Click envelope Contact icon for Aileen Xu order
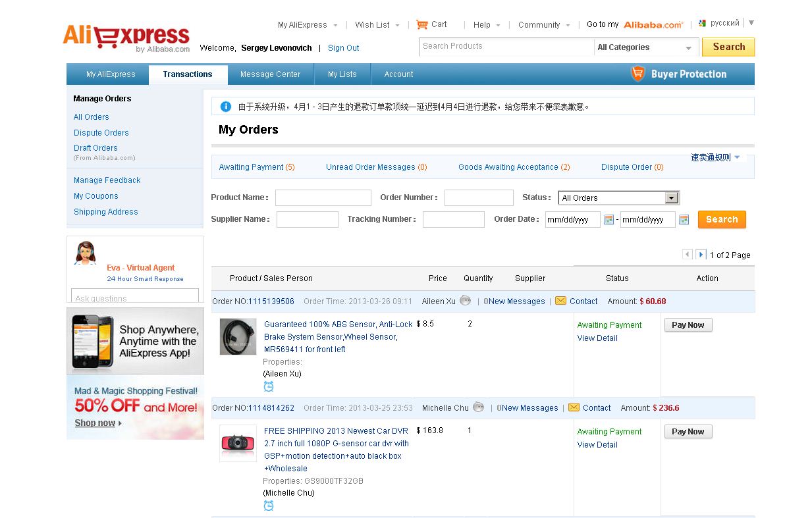812x518 pixels. [560, 301]
